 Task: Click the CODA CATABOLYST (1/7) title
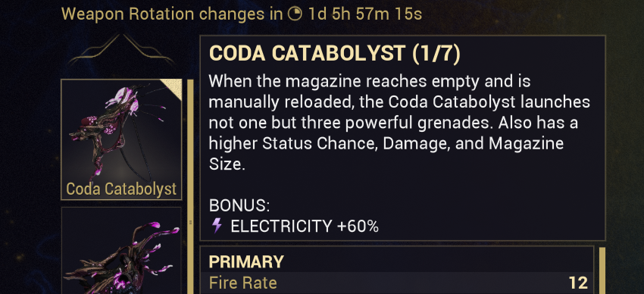click(x=335, y=54)
